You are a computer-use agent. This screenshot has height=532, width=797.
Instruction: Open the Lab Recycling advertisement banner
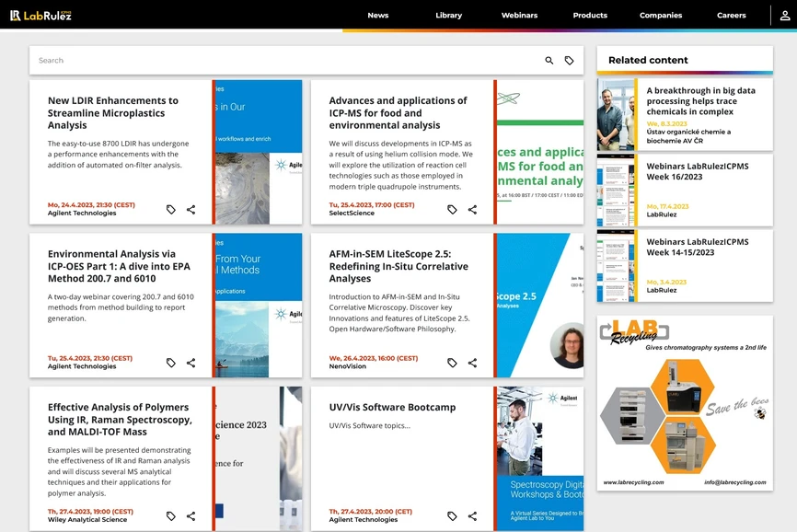[x=685, y=403]
